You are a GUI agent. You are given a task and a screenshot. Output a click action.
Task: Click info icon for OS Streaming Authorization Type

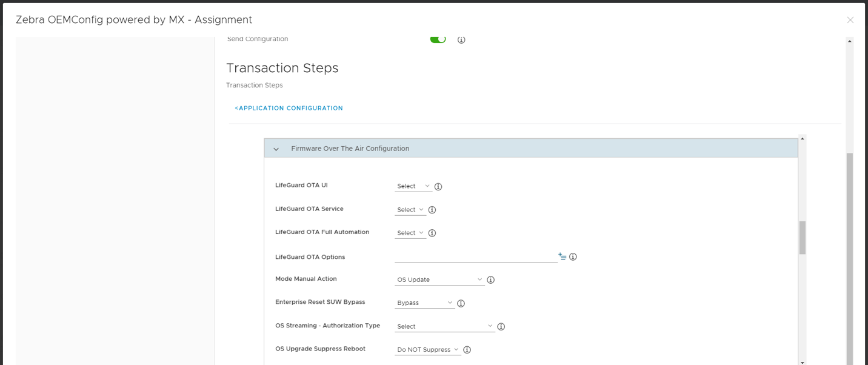point(501,327)
